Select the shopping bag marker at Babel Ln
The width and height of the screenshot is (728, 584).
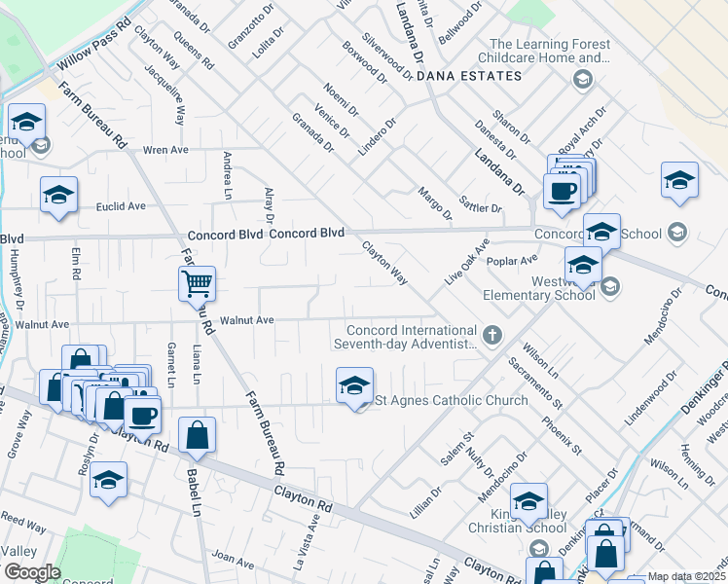pyautogui.click(x=197, y=435)
